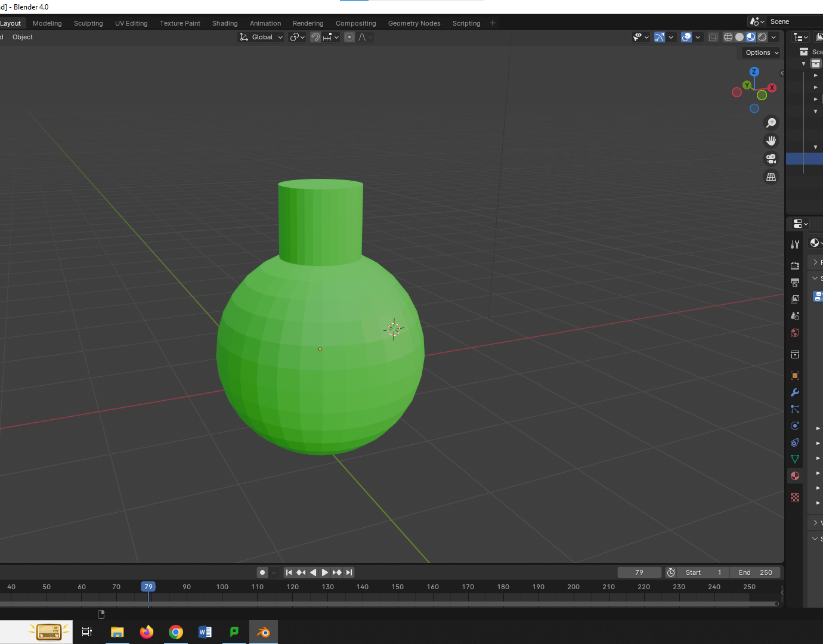
Task: Toggle the camera view icon
Action: pos(771,159)
